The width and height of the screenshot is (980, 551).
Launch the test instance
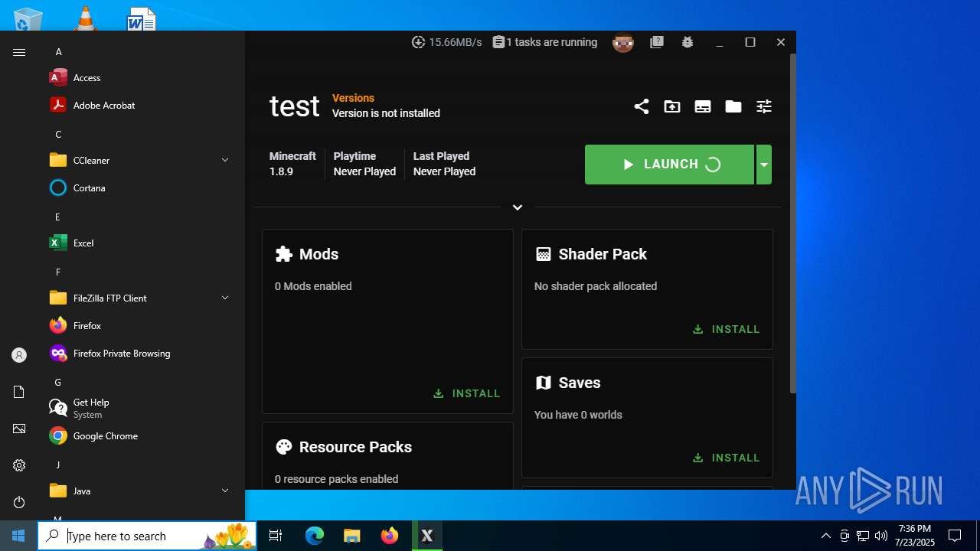(669, 165)
